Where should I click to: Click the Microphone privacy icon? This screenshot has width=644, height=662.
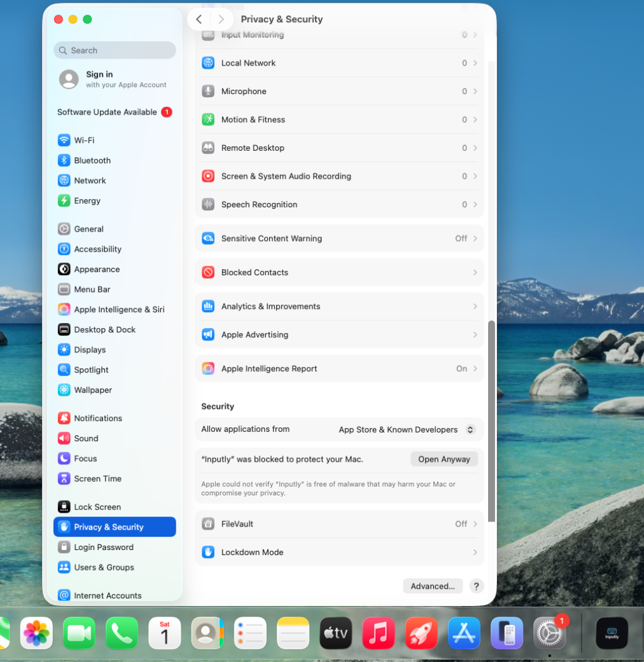(208, 92)
